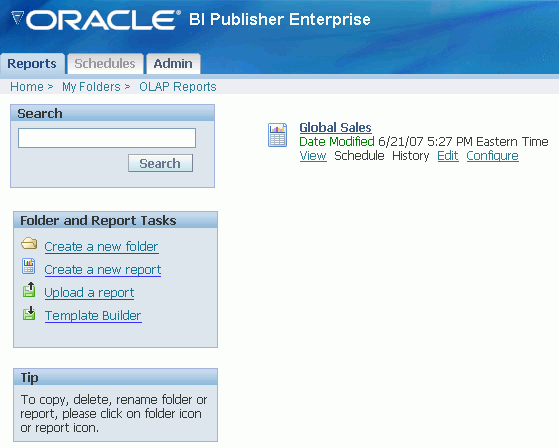
Task: Click the upload icon beside Upload a report
Action: (x=29, y=289)
